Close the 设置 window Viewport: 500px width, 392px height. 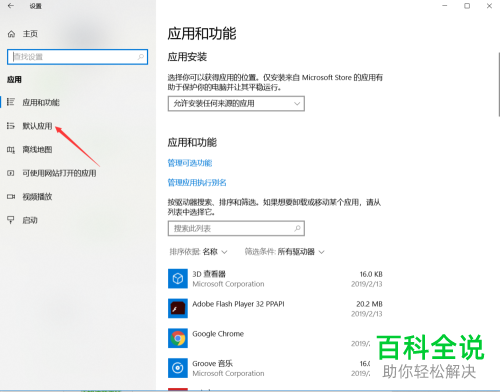click(x=489, y=6)
